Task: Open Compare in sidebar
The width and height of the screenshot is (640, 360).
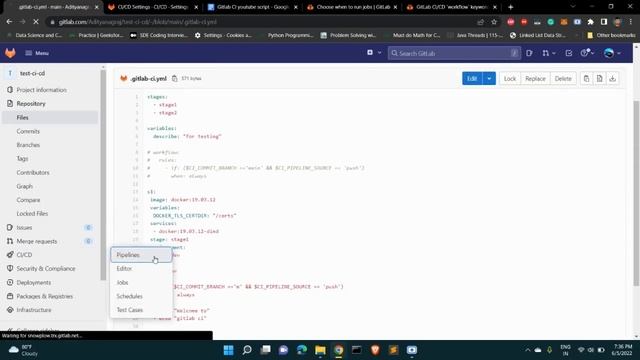Action: pyautogui.click(x=28, y=200)
